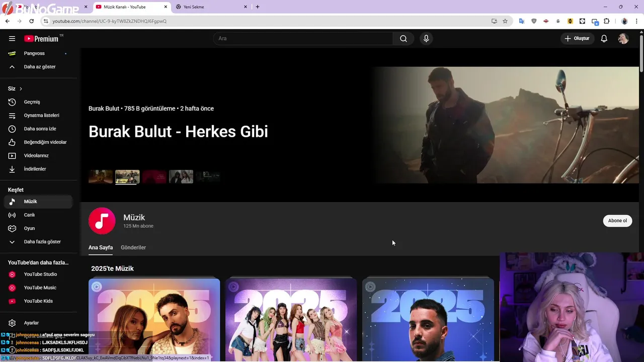Start voice search with the microphone icon

(426, 39)
